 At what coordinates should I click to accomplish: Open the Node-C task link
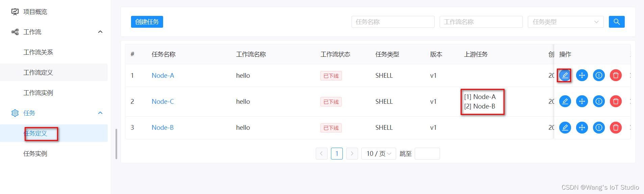163,101
